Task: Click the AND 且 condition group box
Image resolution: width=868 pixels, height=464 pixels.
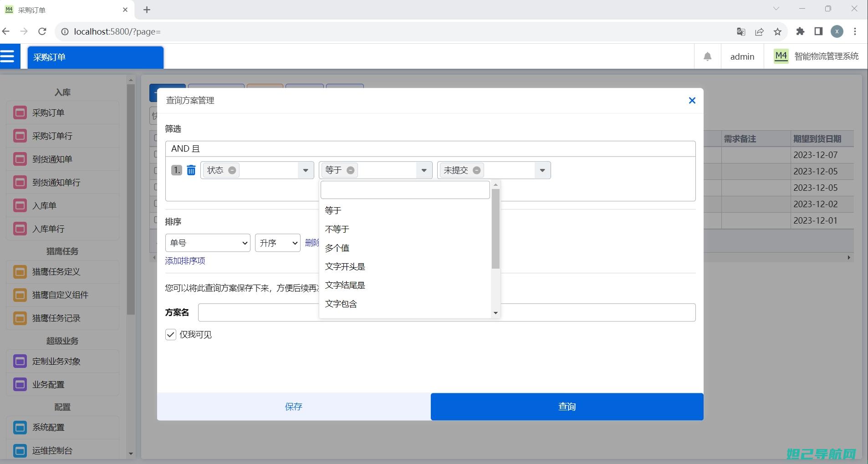Action: 430,149
